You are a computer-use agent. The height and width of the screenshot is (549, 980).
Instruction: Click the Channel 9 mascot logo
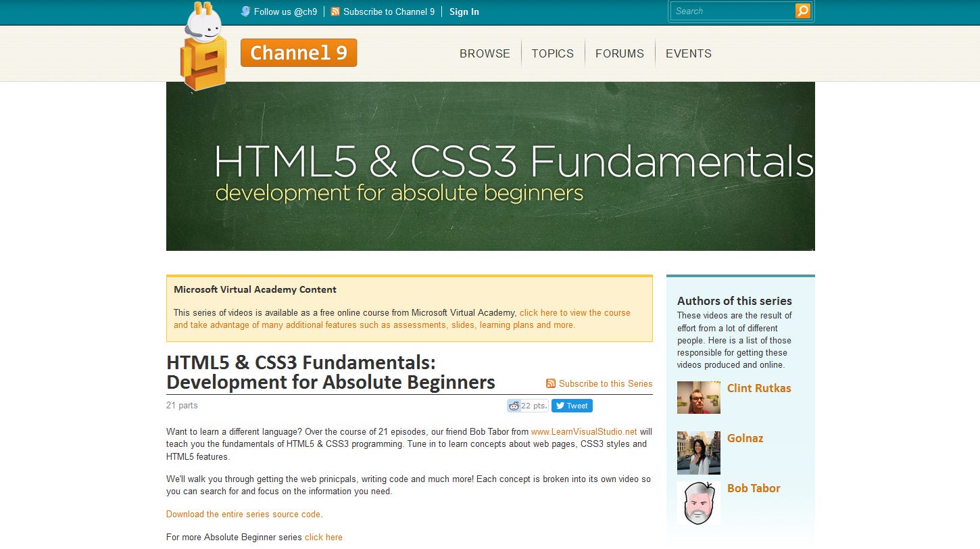203,47
